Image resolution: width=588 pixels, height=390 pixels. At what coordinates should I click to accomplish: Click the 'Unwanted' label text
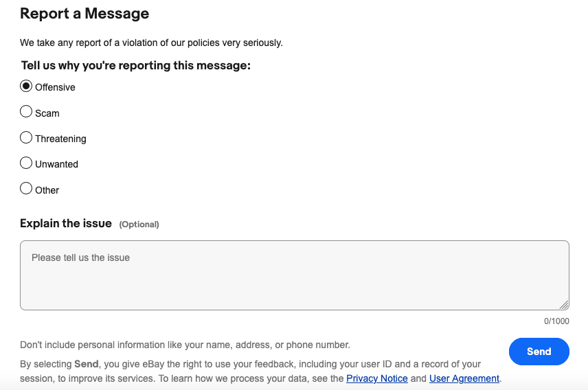coord(56,164)
